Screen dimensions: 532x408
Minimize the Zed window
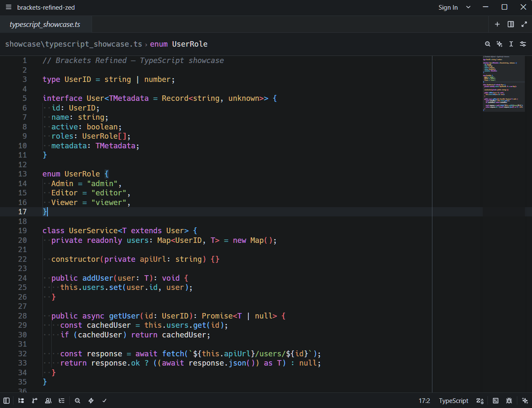click(x=485, y=7)
